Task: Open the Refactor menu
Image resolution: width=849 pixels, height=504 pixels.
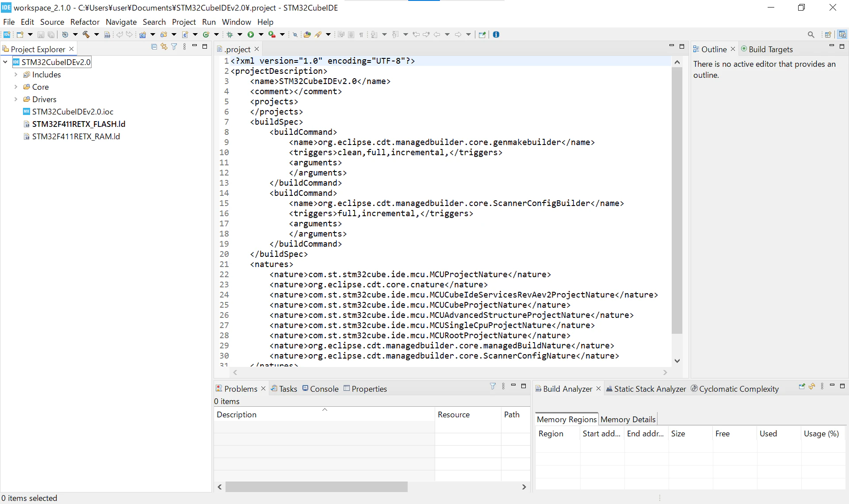Action: 85,22
